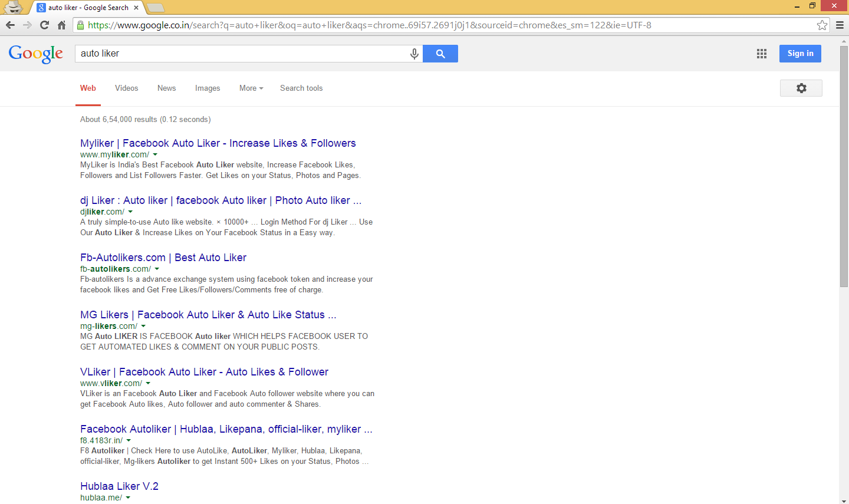Click the Fb-autolikers advance exchange system snippet
This screenshot has width=849, height=504.
[226, 285]
